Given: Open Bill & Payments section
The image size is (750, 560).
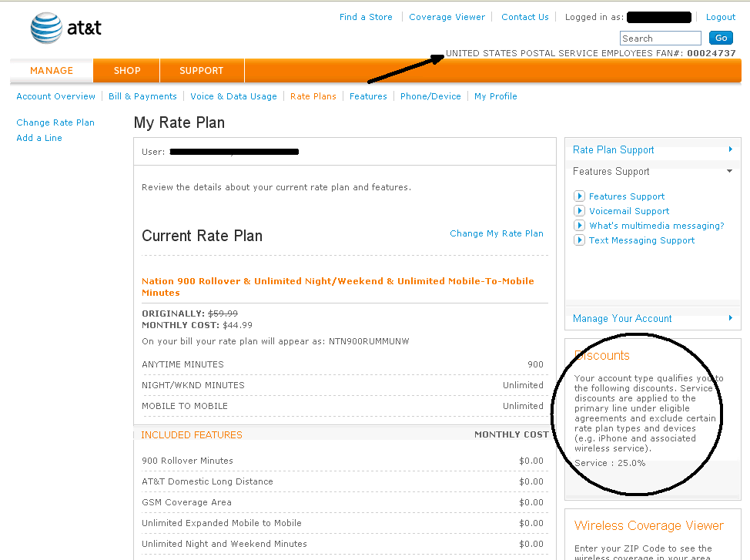Looking at the screenshot, I should 142,96.
